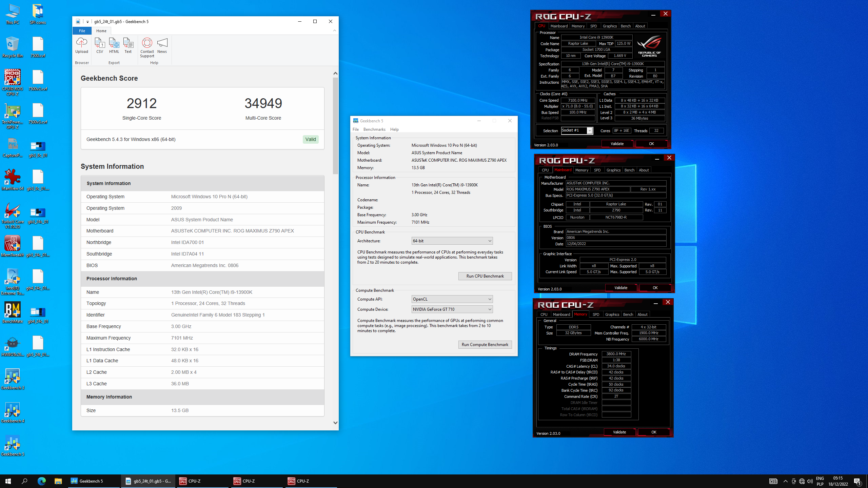Switch to Mainboard tab in top CPU-Z
This screenshot has height=488, width=868.
click(x=559, y=26)
